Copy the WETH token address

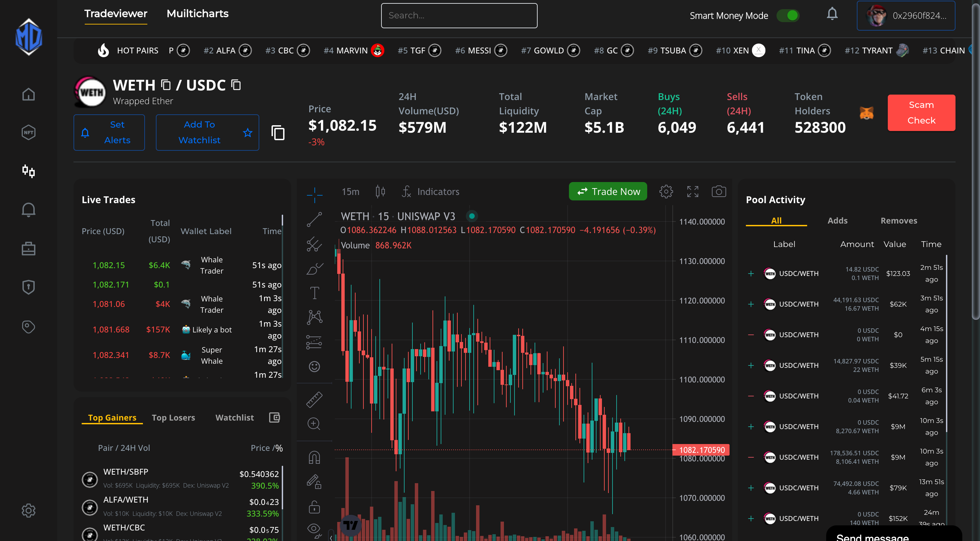tap(165, 84)
